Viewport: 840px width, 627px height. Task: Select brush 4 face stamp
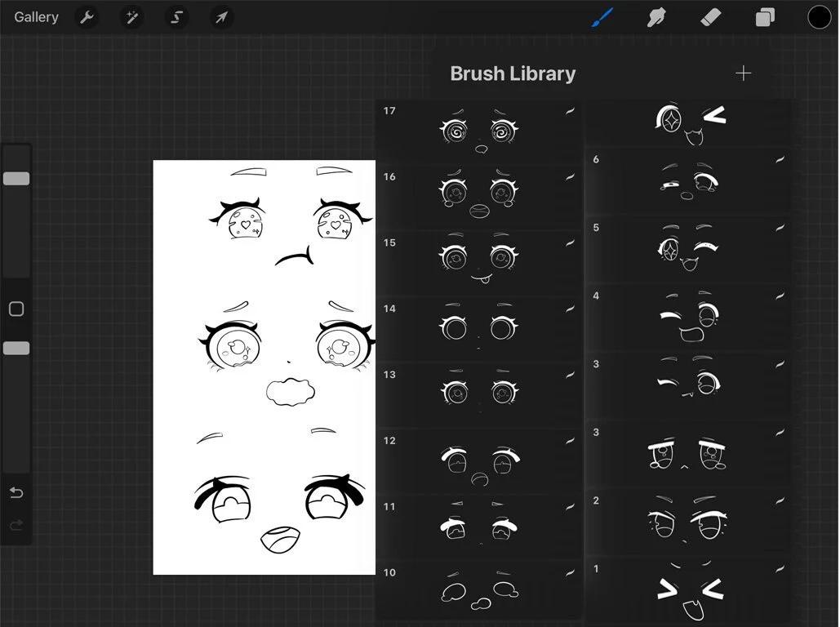[689, 318]
